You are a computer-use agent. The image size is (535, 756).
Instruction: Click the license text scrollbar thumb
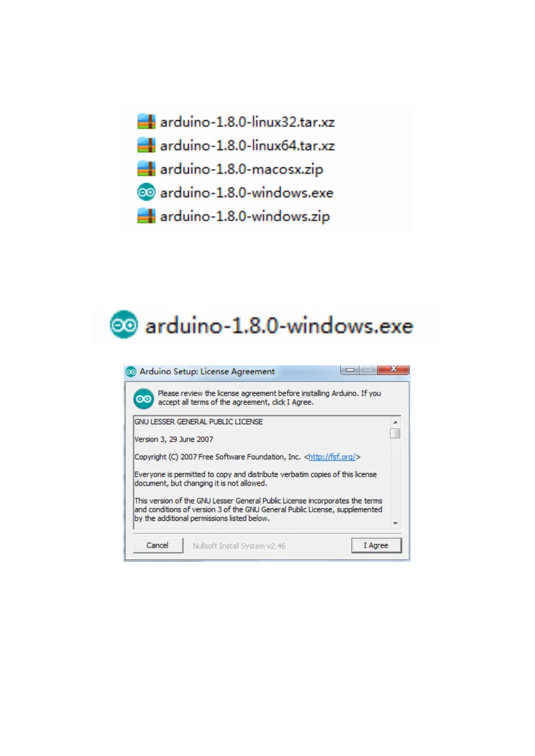click(x=395, y=433)
